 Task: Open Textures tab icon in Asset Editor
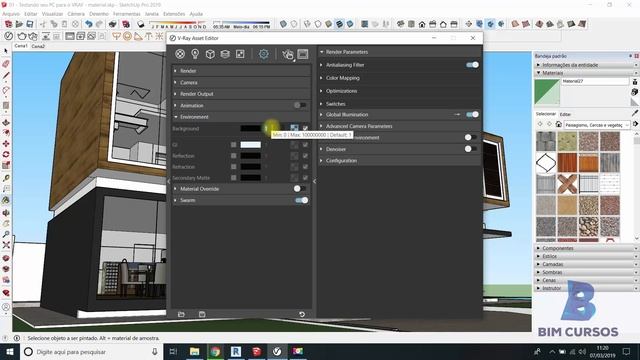240,54
